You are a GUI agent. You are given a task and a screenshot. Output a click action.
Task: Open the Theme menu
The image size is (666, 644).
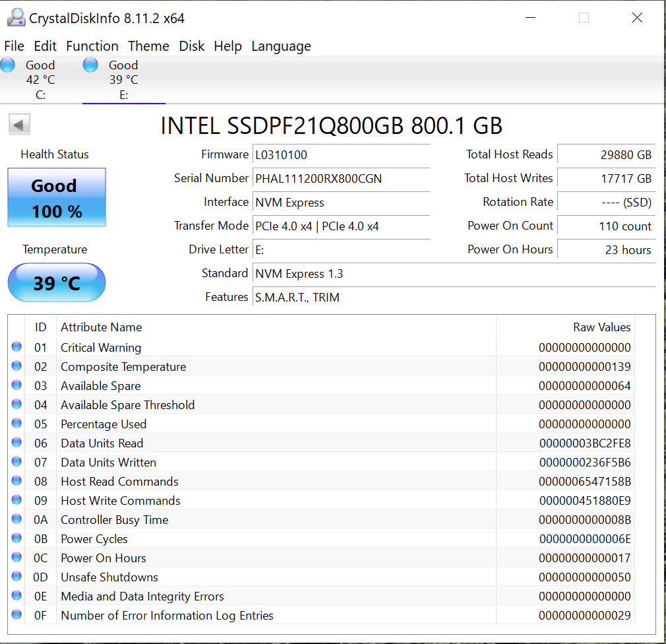pyautogui.click(x=148, y=46)
